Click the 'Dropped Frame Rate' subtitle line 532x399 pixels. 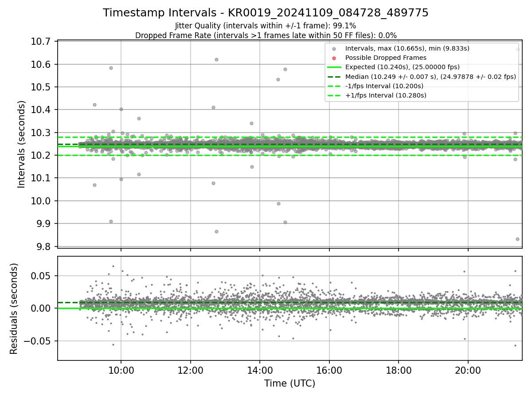tap(266, 35)
